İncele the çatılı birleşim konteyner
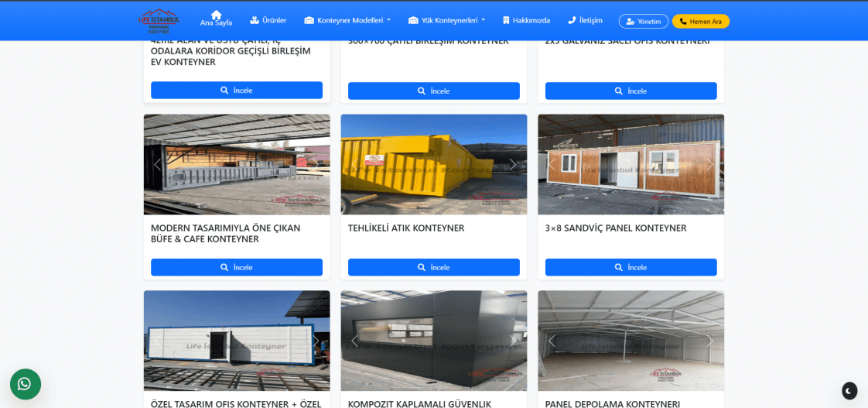 (x=433, y=91)
